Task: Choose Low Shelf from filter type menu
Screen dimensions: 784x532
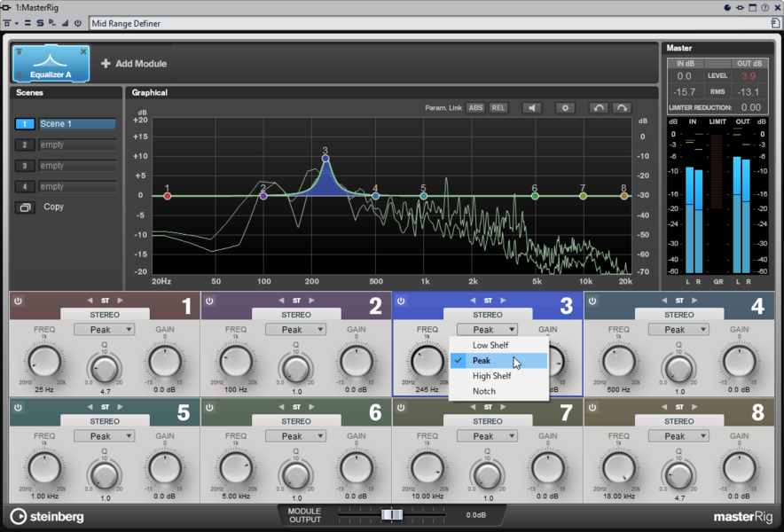Action: (x=498, y=345)
